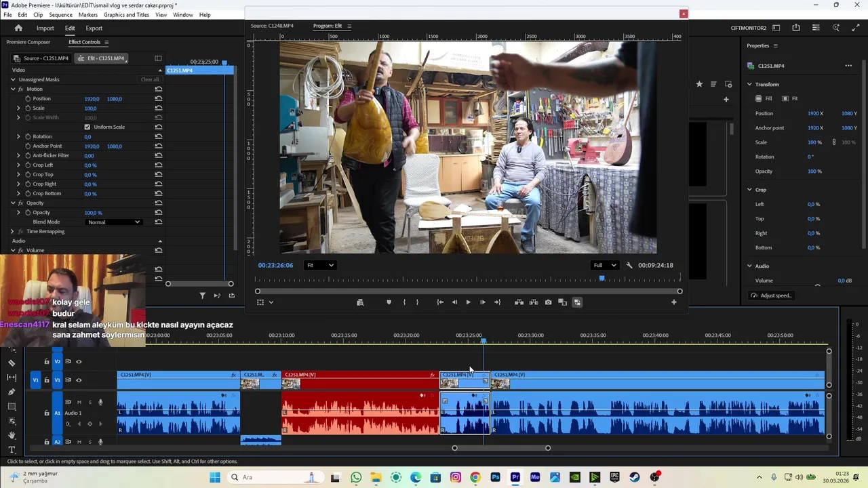Collapse the Opacity effect group

(13, 203)
